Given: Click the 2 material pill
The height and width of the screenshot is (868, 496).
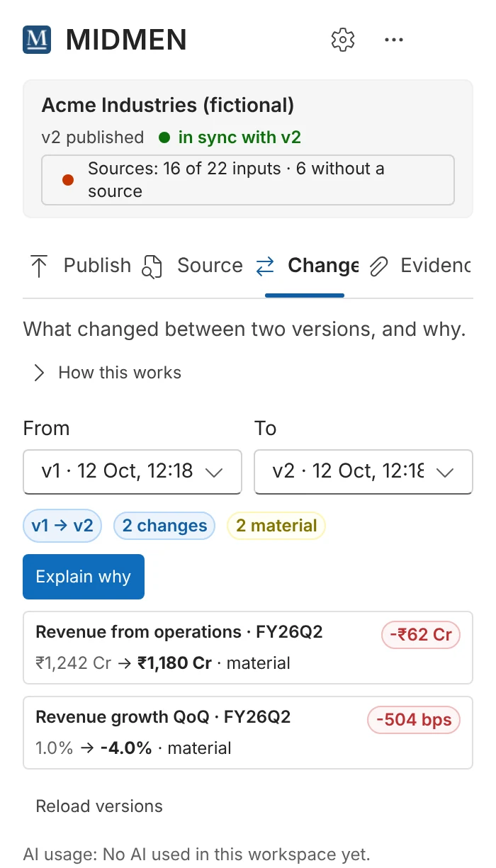Looking at the screenshot, I should click(276, 526).
